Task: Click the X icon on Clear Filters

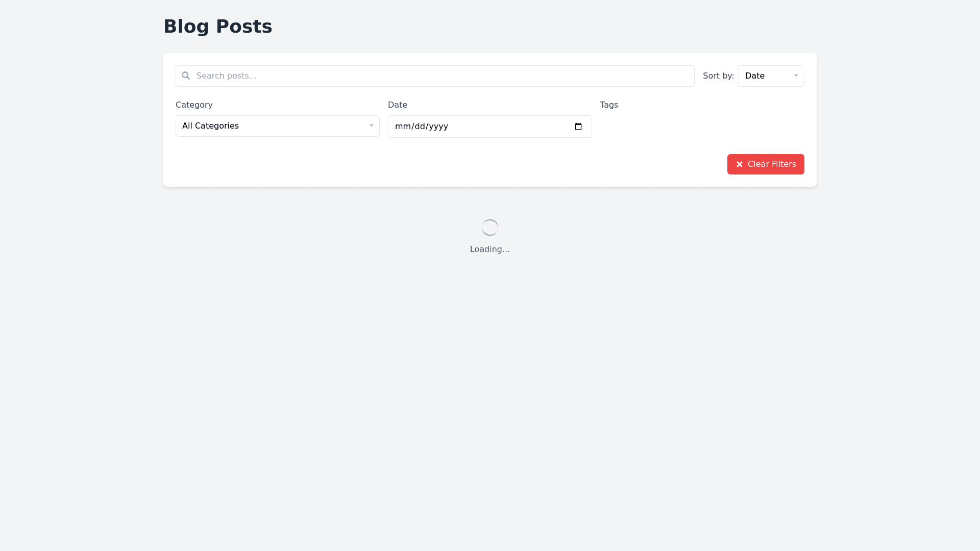Action: pyautogui.click(x=739, y=164)
